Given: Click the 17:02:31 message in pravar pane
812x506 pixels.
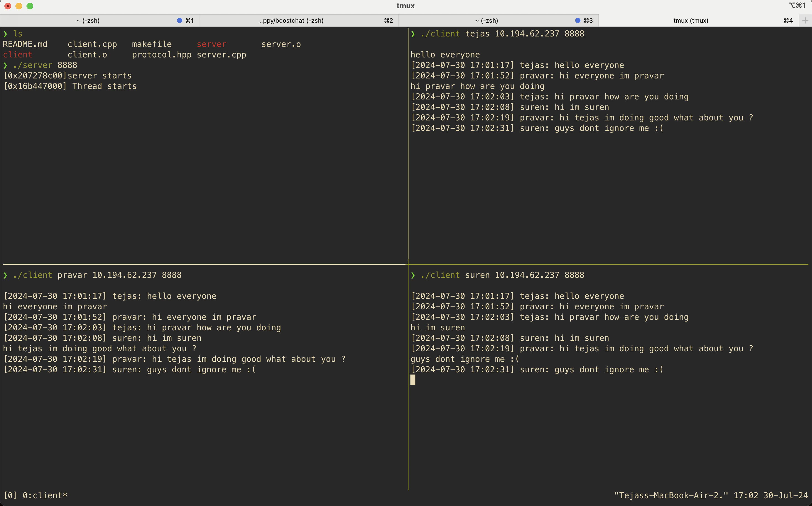Looking at the screenshot, I should coord(130,370).
